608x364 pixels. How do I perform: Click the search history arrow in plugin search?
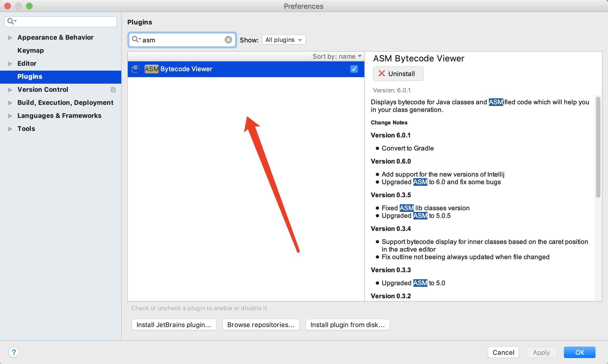140,39
